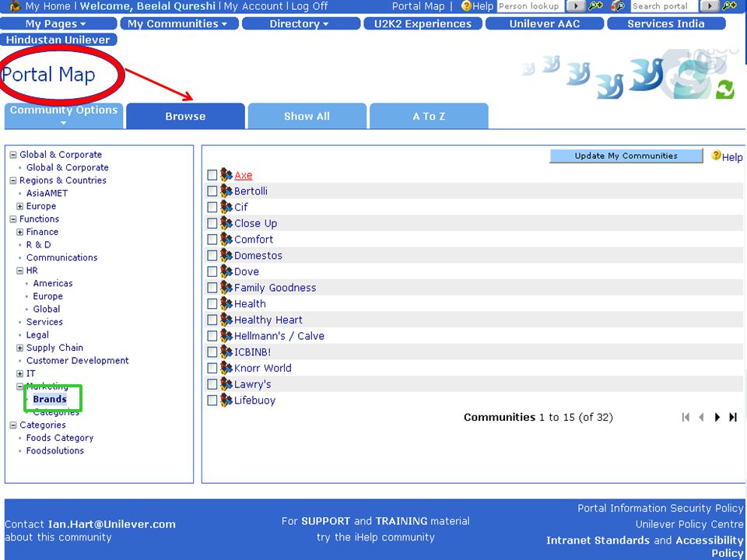Click the Update My Communities button

[x=626, y=156]
